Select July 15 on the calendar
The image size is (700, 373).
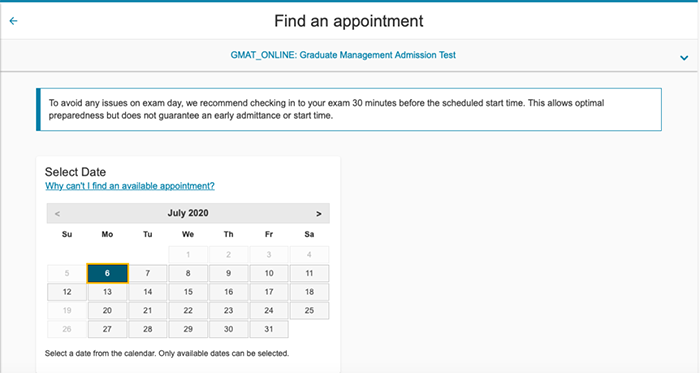(188, 292)
